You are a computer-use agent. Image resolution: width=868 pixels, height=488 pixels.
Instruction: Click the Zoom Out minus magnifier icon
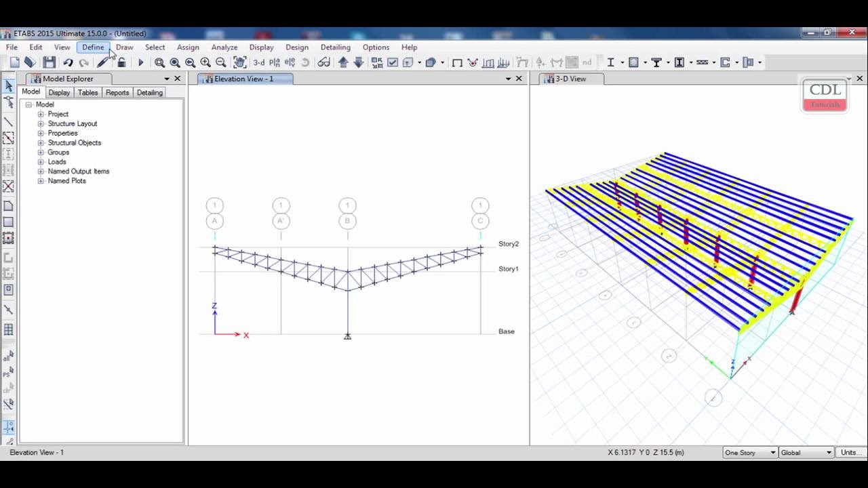tap(220, 62)
